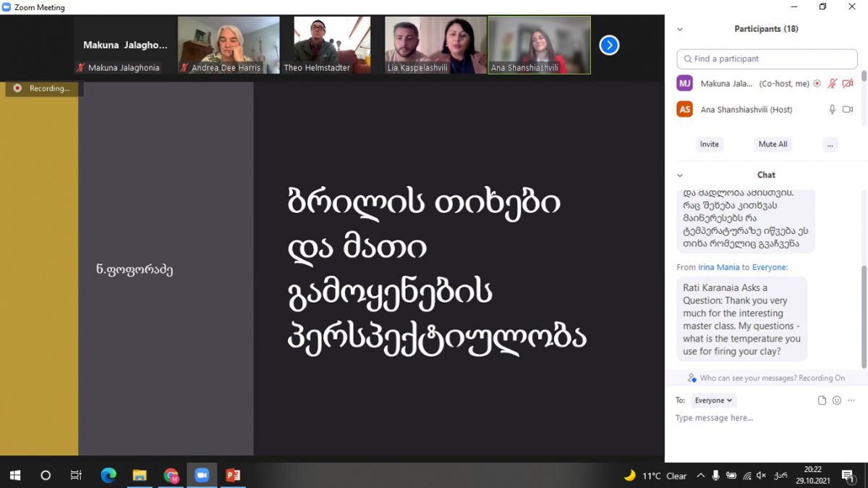This screenshot has width=868, height=488.
Task: Open PowerPoint from the taskbar
Action: tap(233, 476)
